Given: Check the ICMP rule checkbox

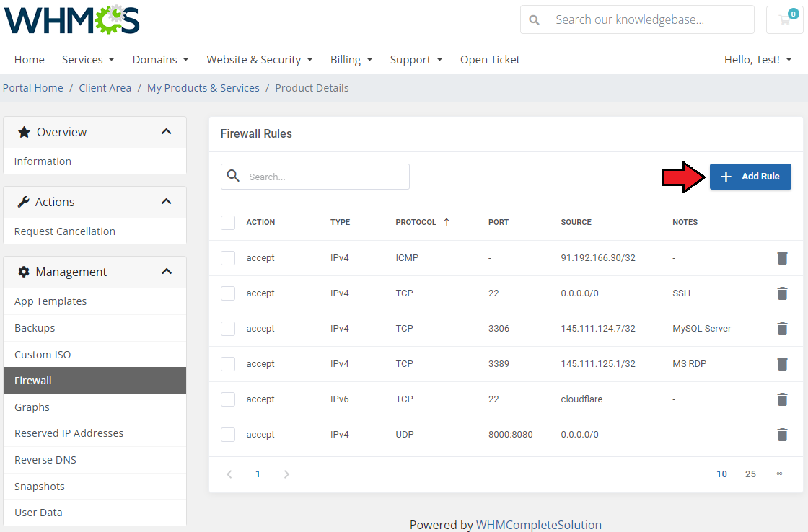Looking at the screenshot, I should click(228, 258).
